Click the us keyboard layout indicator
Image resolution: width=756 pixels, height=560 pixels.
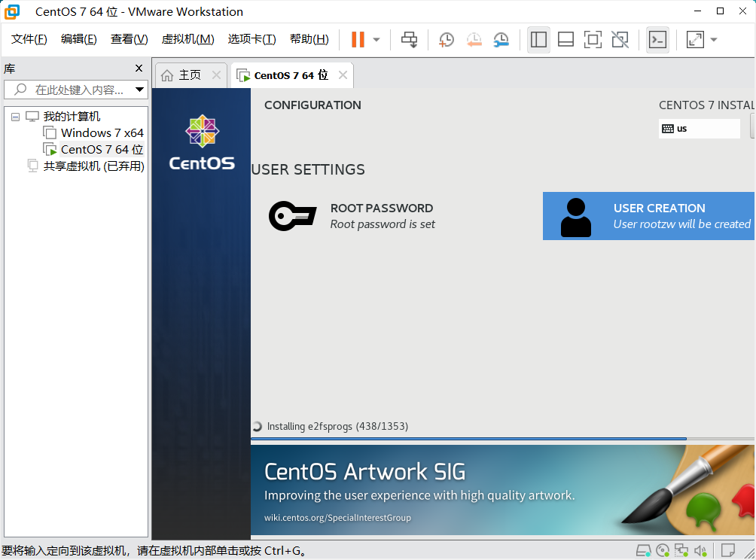(x=699, y=129)
